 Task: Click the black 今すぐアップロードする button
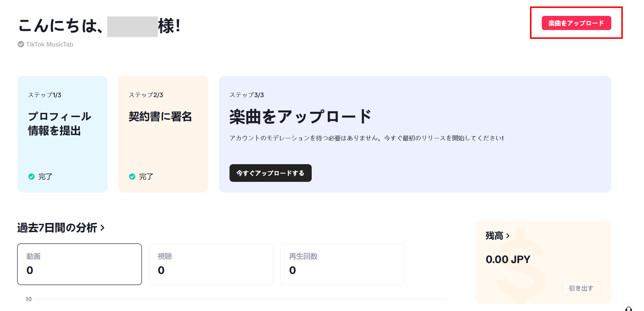pos(270,173)
